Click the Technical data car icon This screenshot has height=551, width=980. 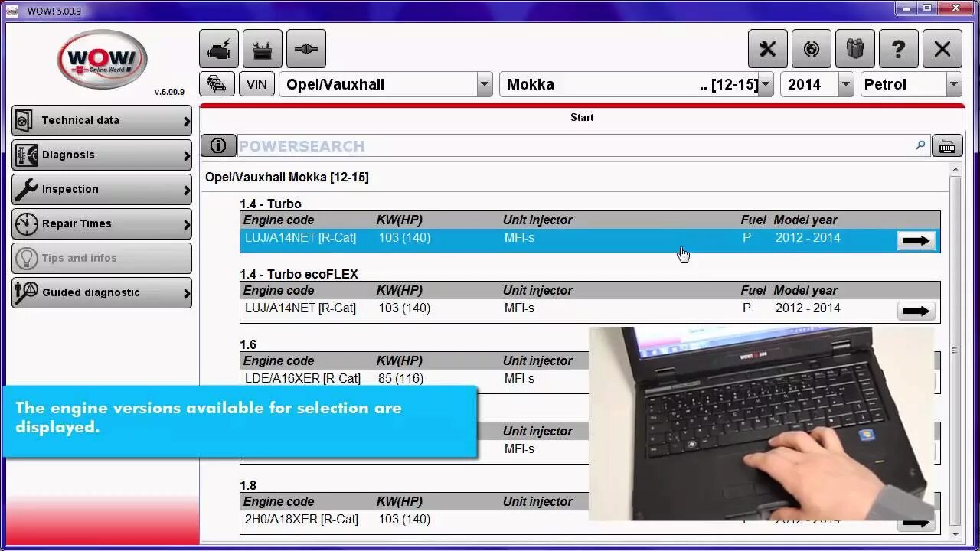[25, 121]
